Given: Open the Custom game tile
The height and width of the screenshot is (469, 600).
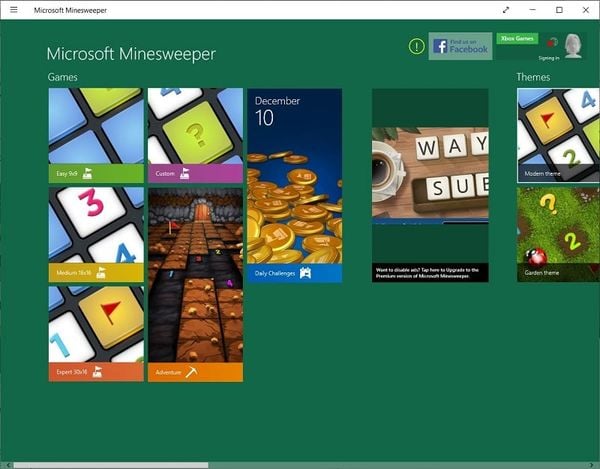Looking at the screenshot, I should [195, 135].
